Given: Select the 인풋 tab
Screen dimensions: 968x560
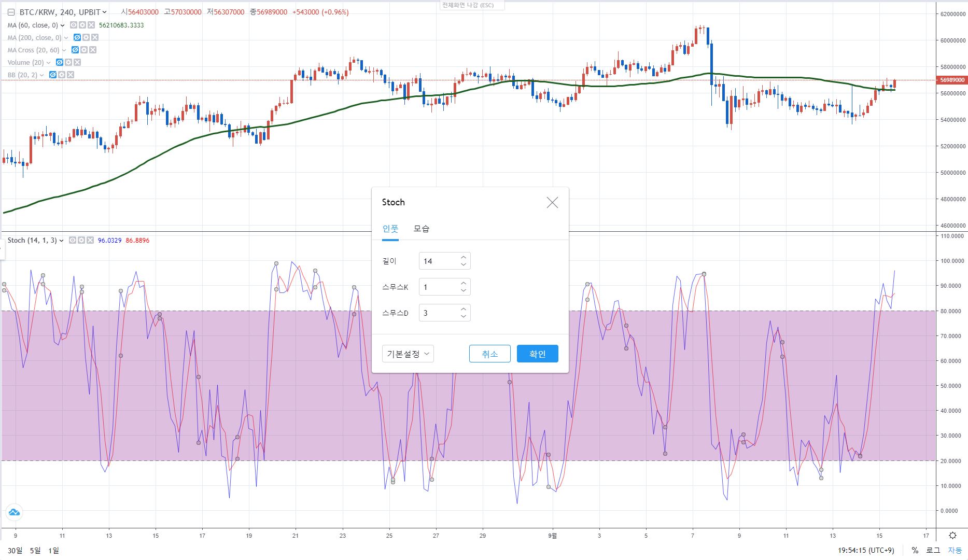Looking at the screenshot, I should [x=390, y=229].
